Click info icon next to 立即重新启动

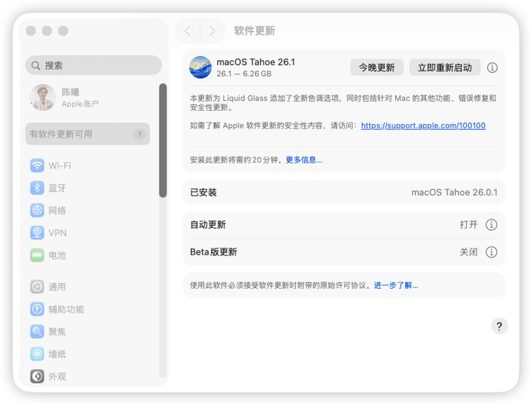(492, 68)
